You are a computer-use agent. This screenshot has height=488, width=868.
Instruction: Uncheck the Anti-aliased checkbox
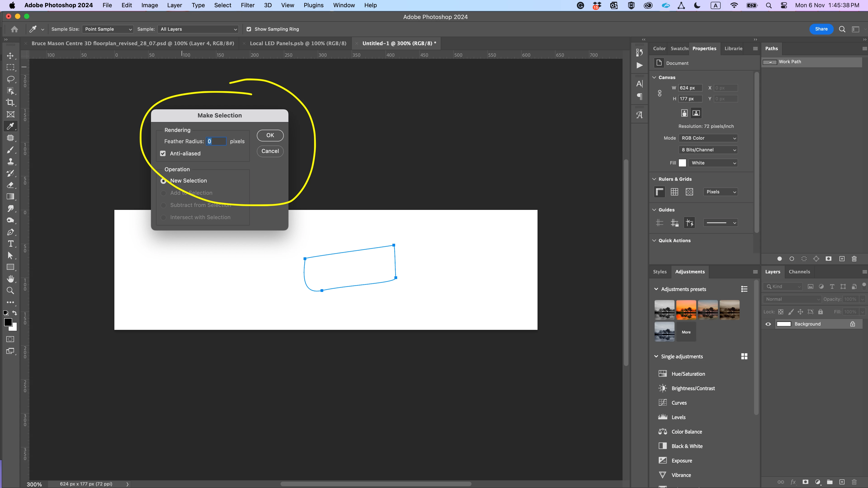click(163, 154)
